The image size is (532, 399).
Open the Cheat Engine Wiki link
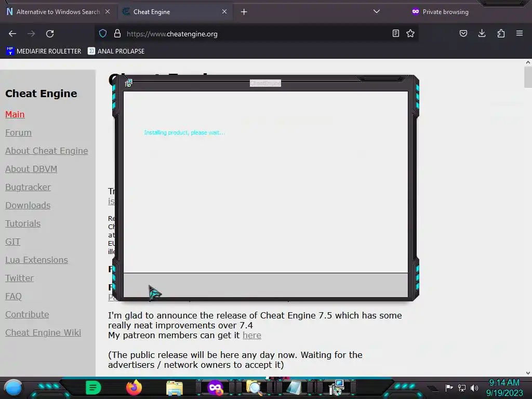43,333
